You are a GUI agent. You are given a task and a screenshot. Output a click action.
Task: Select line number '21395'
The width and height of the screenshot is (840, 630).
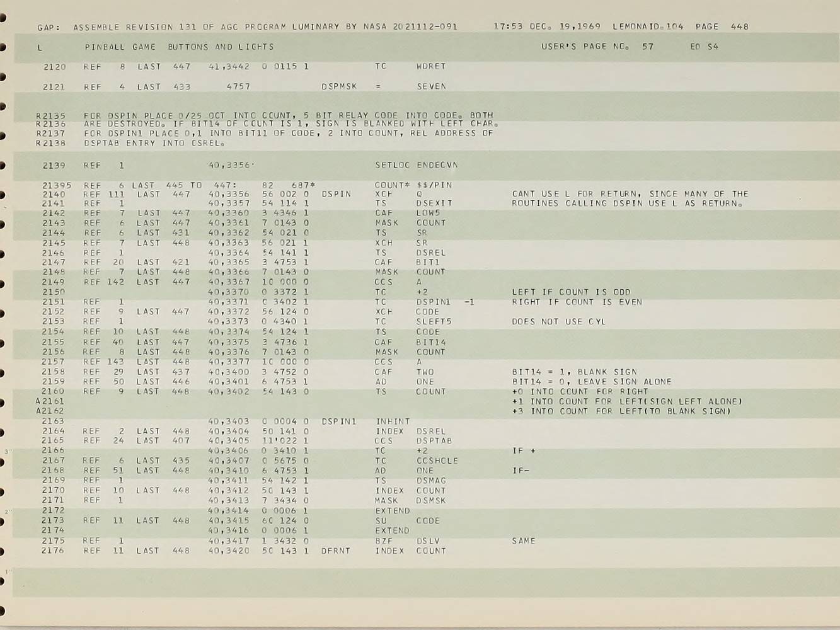point(57,185)
